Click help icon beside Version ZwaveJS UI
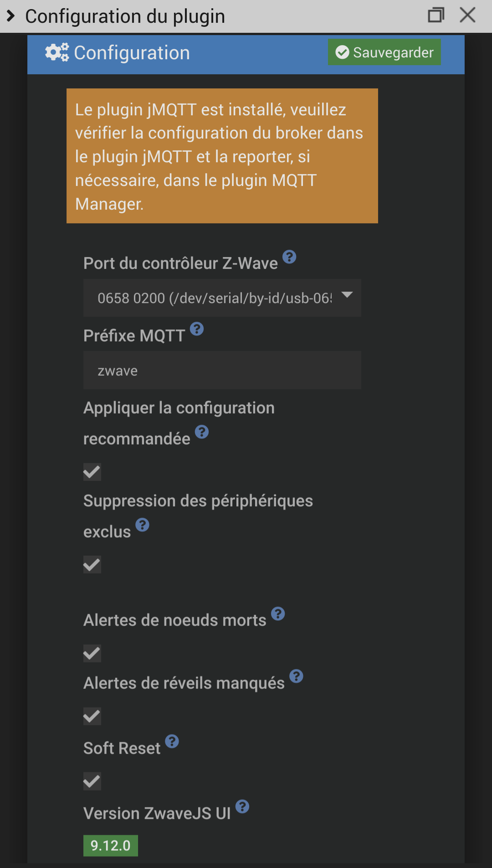Image resolution: width=492 pixels, height=868 pixels. pos(242,806)
